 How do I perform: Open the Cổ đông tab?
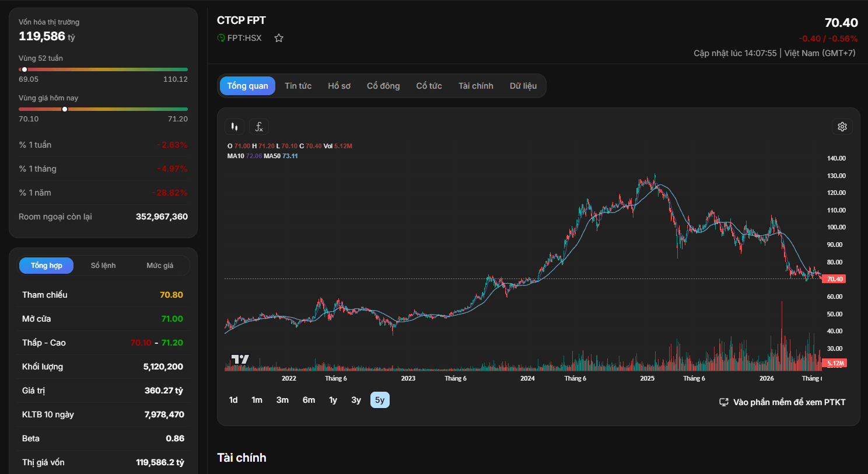(383, 86)
